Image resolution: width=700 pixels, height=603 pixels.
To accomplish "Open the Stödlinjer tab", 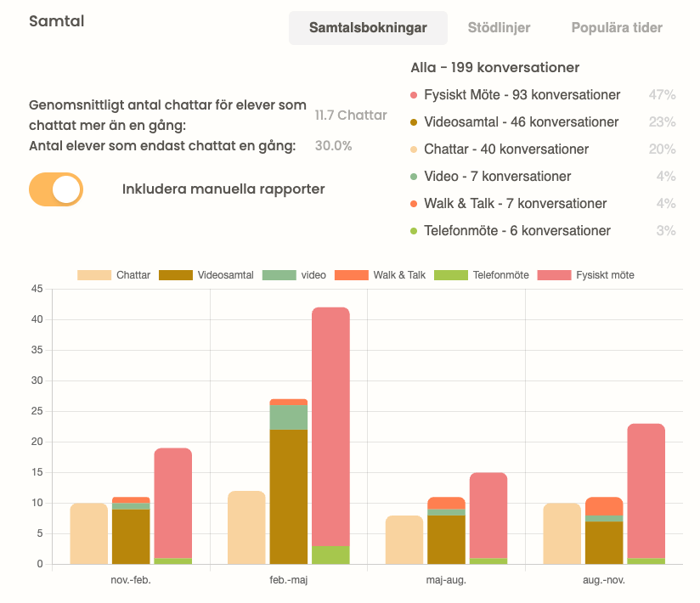I will coord(499,28).
